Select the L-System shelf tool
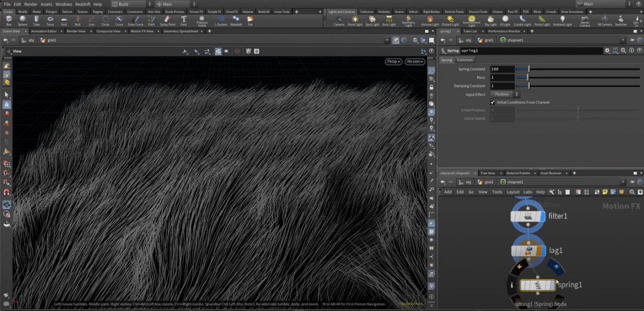 tap(221, 21)
